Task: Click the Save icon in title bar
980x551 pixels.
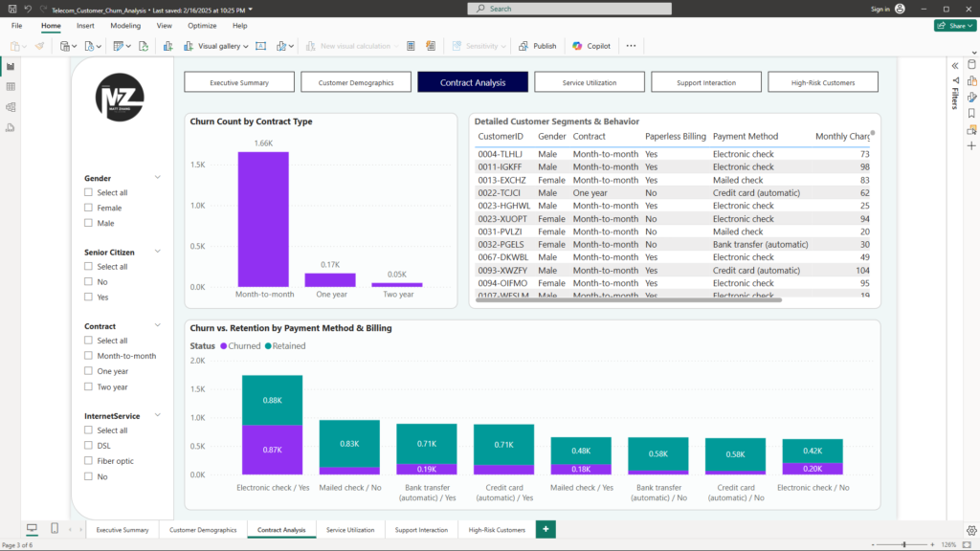Action: tap(11, 9)
